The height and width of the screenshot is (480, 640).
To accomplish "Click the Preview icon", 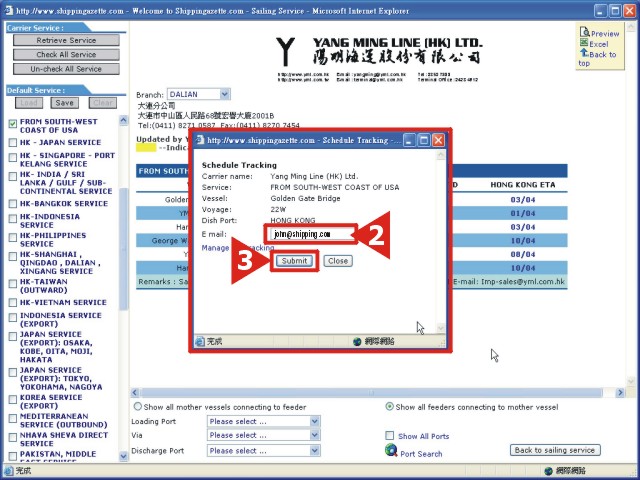I will pos(585,32).
